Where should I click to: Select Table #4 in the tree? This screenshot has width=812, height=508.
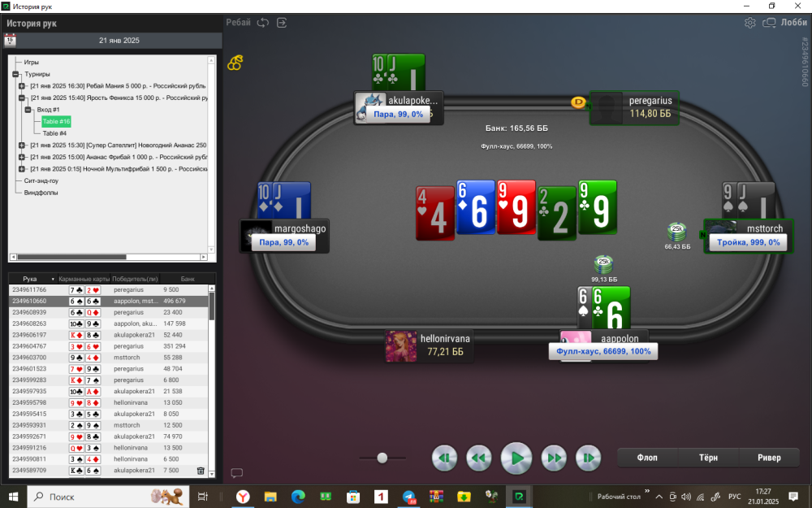(x=54, y=133)
